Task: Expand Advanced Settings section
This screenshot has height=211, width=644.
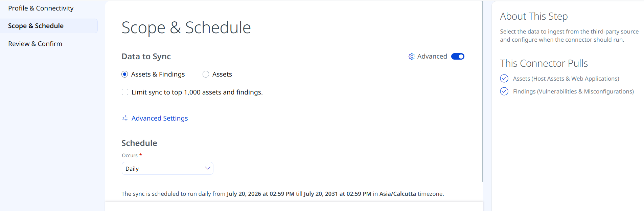Action: pos(160,118)
